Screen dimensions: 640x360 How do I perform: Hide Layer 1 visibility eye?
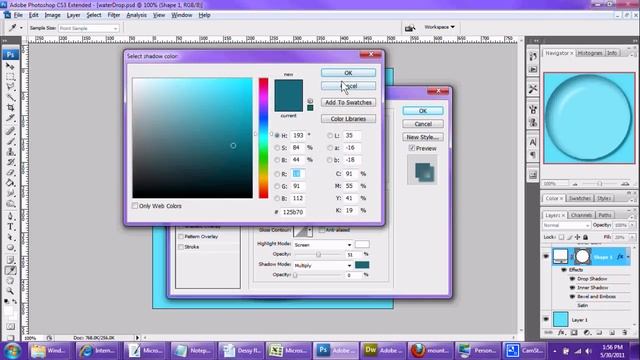point(546,319)
